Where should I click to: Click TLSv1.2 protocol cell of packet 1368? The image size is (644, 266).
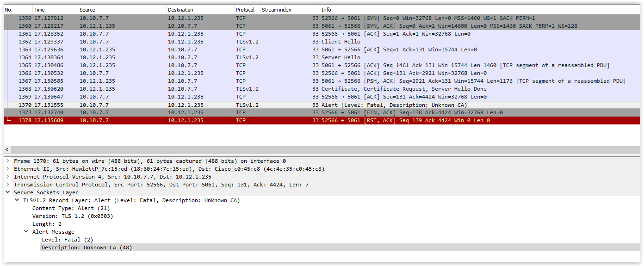[247, 89]
